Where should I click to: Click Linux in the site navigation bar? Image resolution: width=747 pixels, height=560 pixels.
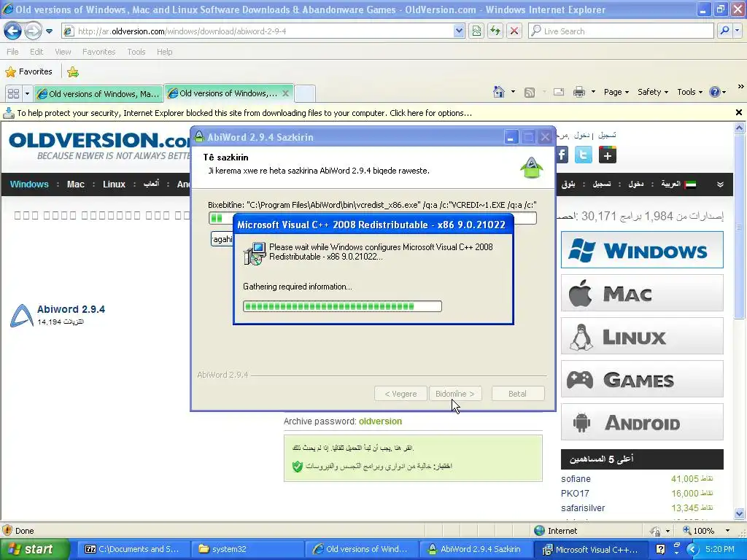tap(114, 184)
